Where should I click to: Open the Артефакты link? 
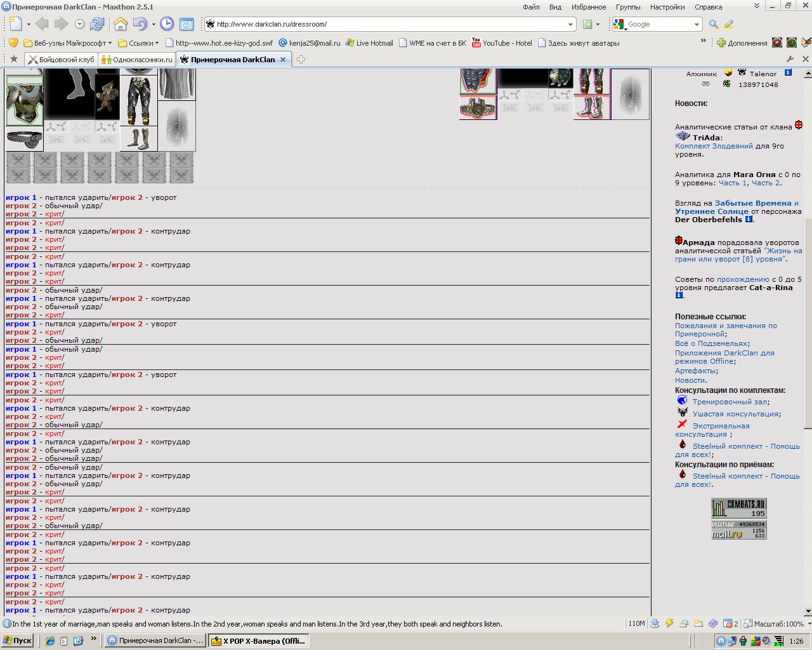coord(695,371)
